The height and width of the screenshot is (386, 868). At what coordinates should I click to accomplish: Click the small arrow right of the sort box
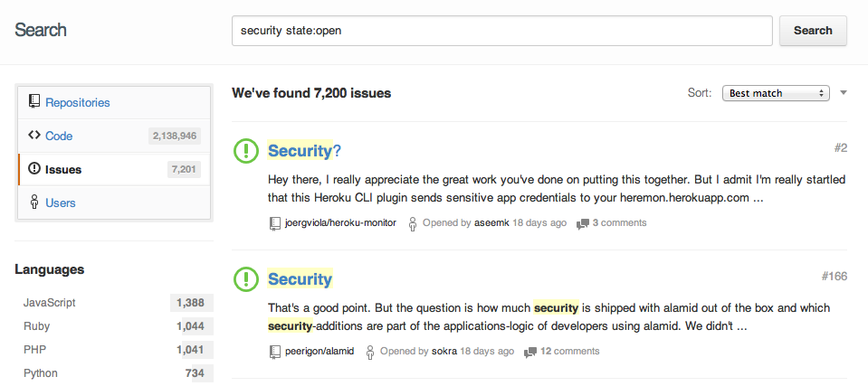coord(843,93)
